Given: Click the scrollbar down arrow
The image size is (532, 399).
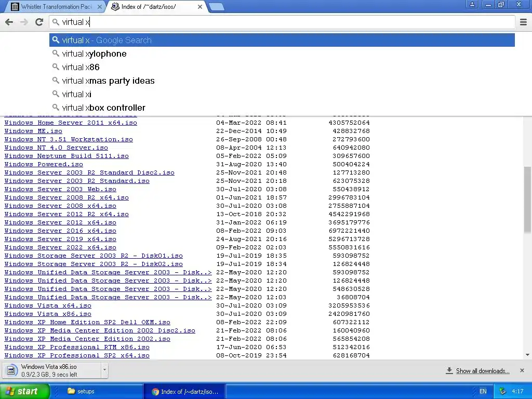Looking at the screenshot, I should (x=527, y=355).
